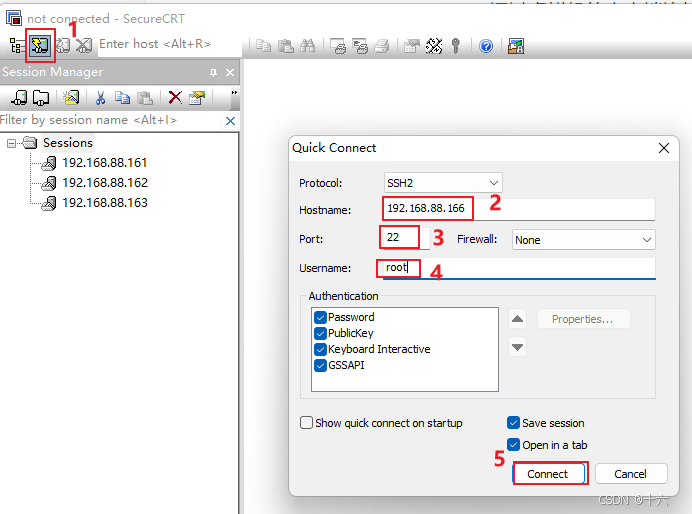Click the Disconnect toolbar icon
The image size is (692, 514).
pos(84,45)
